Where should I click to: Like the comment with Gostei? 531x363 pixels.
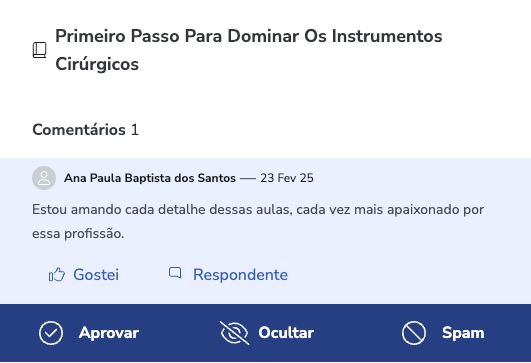[84, 275]
